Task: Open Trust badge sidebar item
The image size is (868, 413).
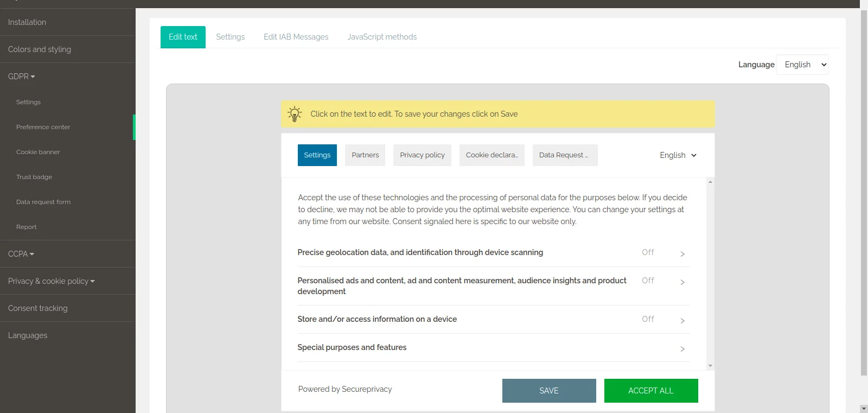Action: coord(34,177)
